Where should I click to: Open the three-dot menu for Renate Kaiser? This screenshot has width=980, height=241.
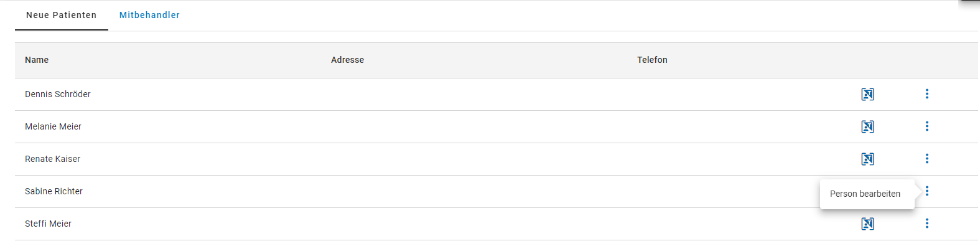click(x=926, y=159)
